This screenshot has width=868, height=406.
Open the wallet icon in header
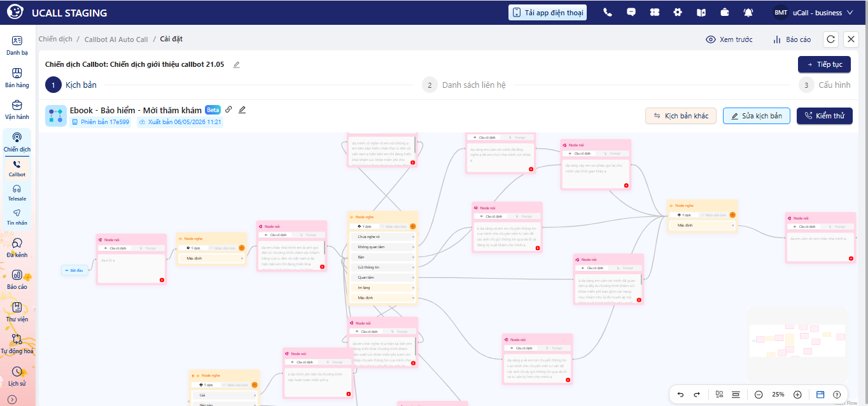tap(725, 12)
